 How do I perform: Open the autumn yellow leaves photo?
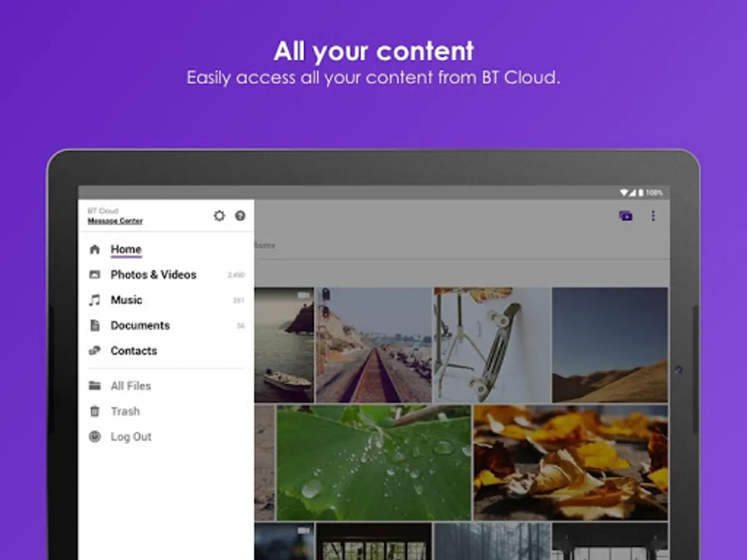click(x=571, y=462)
